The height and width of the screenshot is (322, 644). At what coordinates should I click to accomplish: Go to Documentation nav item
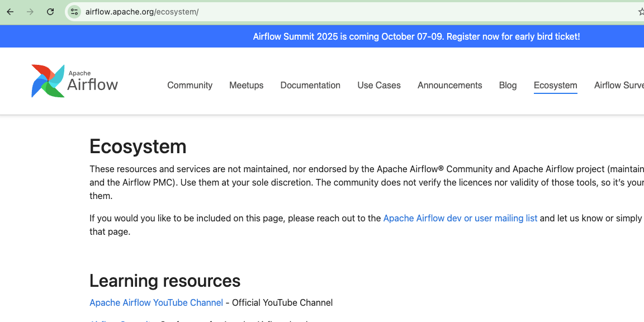[310, 86]
